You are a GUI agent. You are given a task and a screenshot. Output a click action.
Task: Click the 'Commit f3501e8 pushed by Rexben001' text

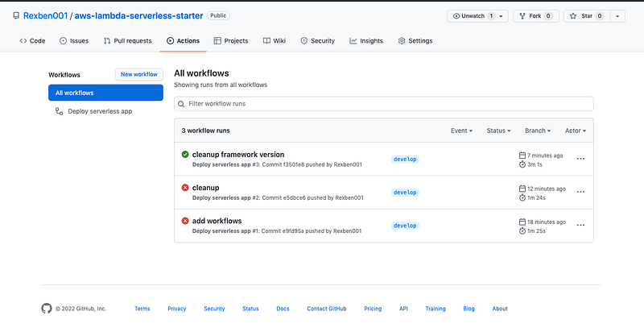tap(312, 164)
